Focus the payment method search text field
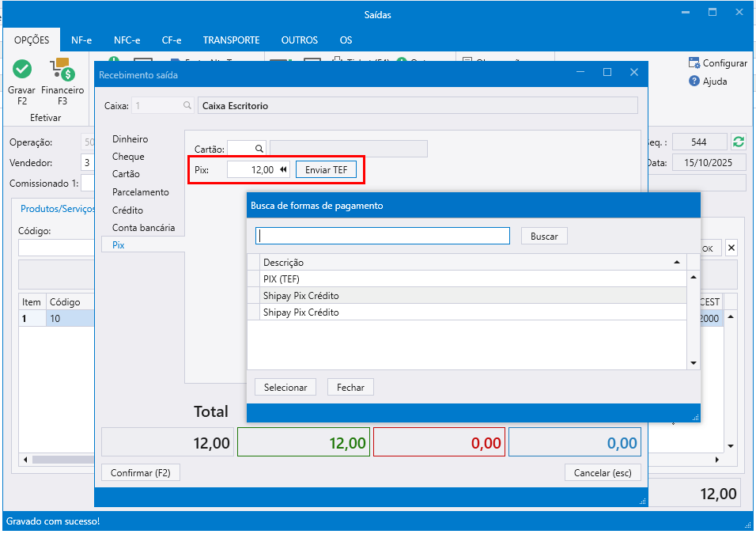The height and width of the screenshot is (534, 756). pos(383,236)
